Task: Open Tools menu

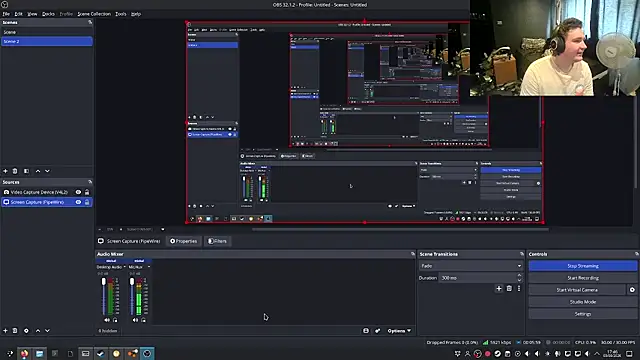Action: pos(121,14)
